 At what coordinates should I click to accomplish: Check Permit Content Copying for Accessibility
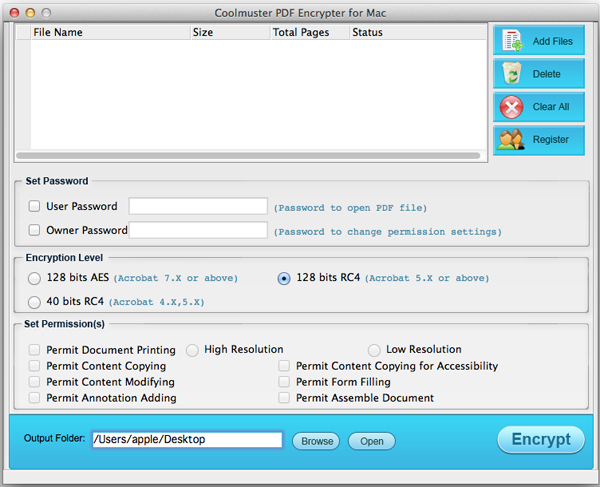284,366
